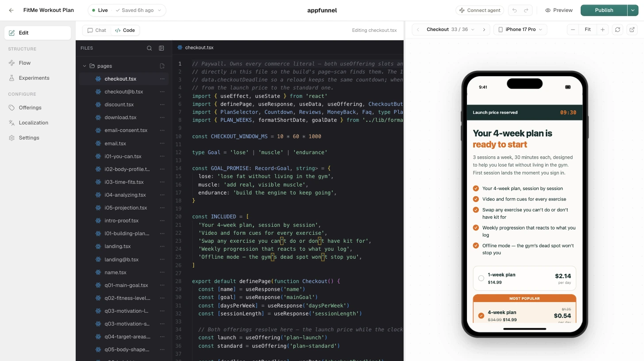Open more options for q01-main-goal.tsx
Image resolution: width=644 pixels, height=361 pixels.
(162, 285)
